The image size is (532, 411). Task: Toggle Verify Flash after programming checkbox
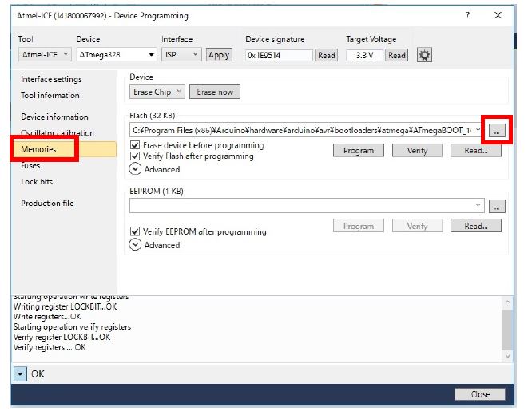pos(135,156)
